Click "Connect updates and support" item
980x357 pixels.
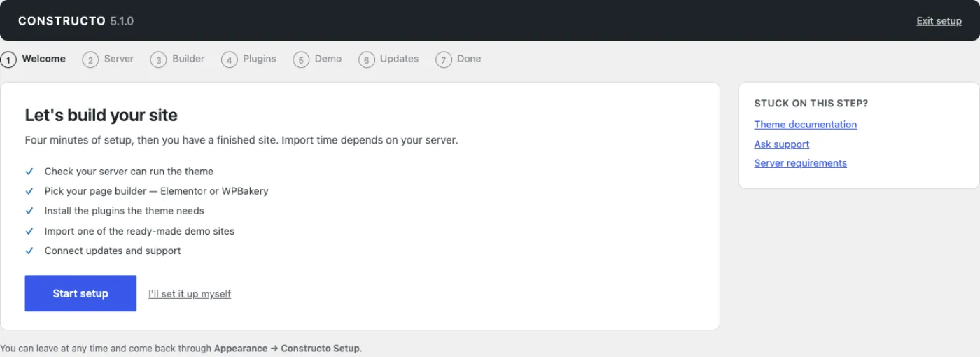(x=113, y=251)
